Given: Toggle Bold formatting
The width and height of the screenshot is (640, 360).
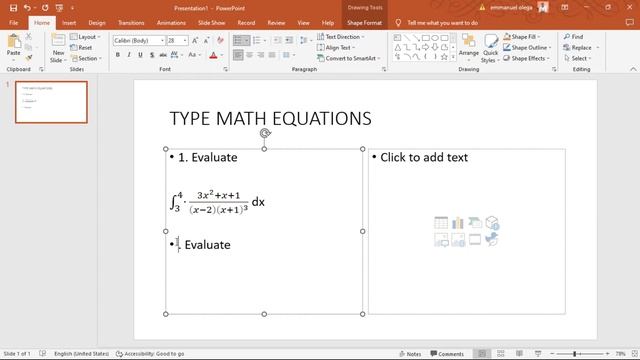Looking at the screenshot, I should coord(118,55).
